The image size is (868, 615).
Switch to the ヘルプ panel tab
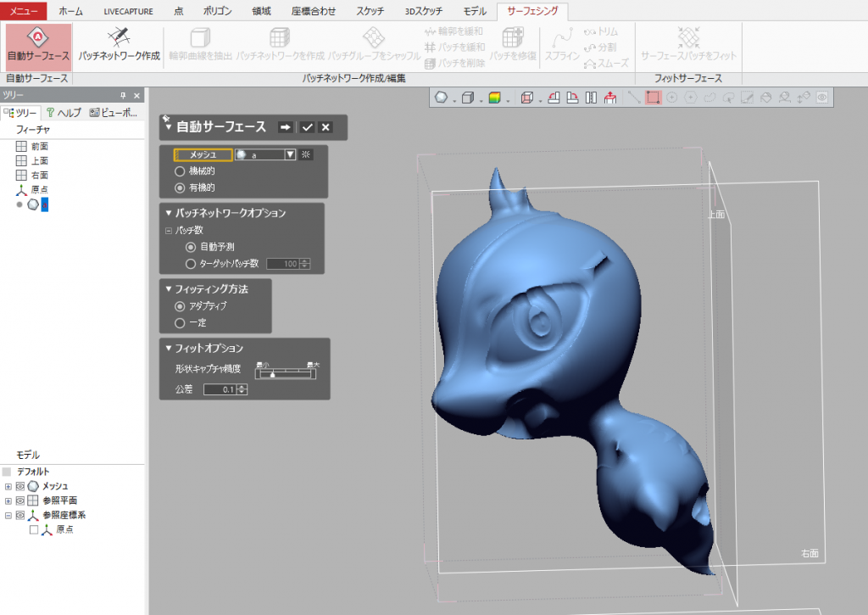64,113
